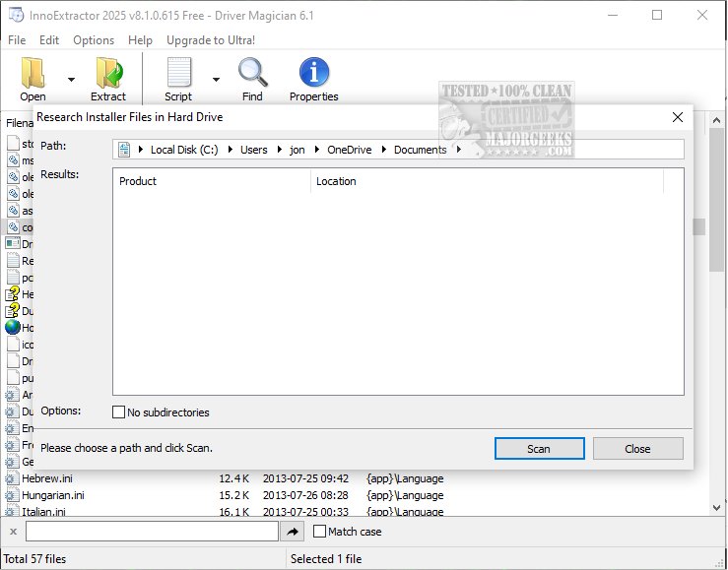Click the Product column header
Screen dimensions: 728x570
tap(212, 181)
